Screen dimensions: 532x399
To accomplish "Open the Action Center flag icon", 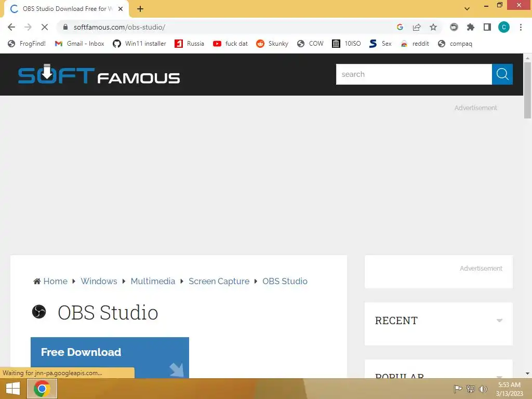I will (458, 389).
